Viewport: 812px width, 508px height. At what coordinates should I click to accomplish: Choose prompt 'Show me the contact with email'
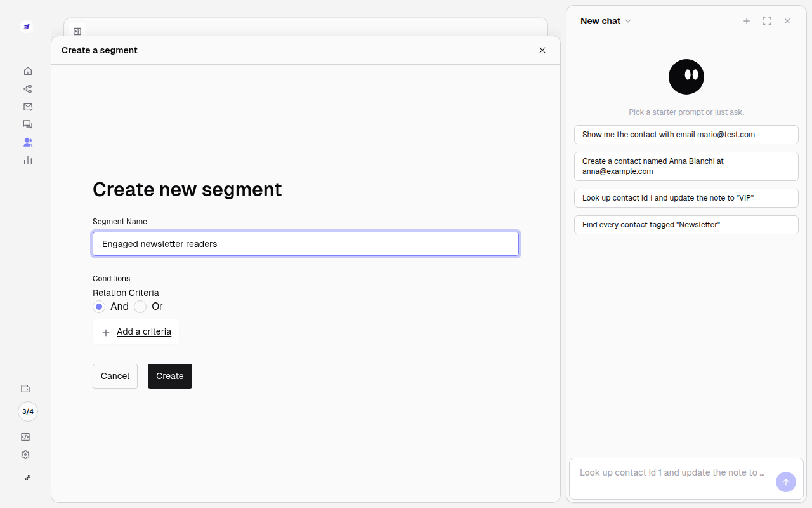pyautogui.click(x=686, y=135)
